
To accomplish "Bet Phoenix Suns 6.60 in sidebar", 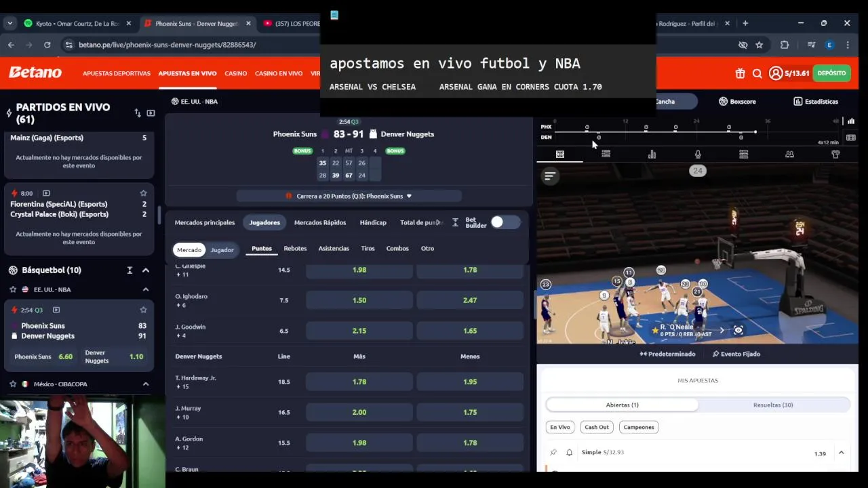I will pyautogui.click(x=44, y=357).
